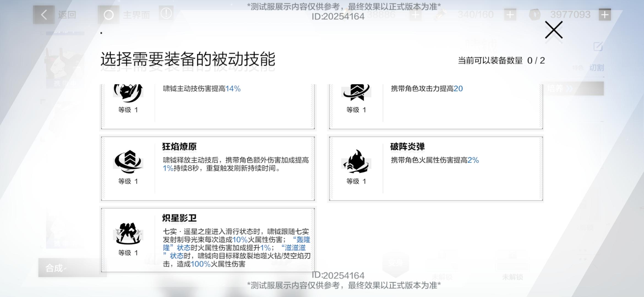Open the 主界面 home button

pos(137,15)
